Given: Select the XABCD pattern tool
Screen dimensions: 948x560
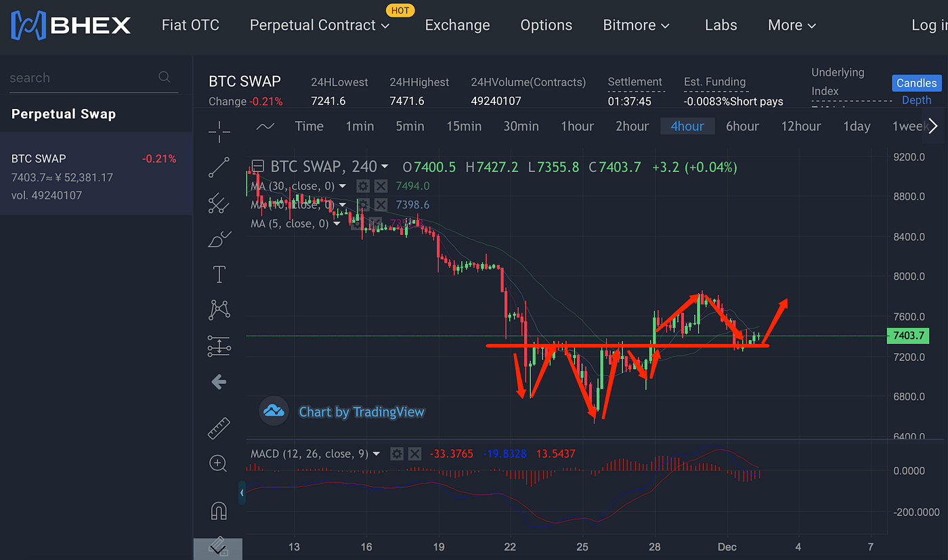Looking at the screenshot, I should pyautogui.click(x=219, y=310).
